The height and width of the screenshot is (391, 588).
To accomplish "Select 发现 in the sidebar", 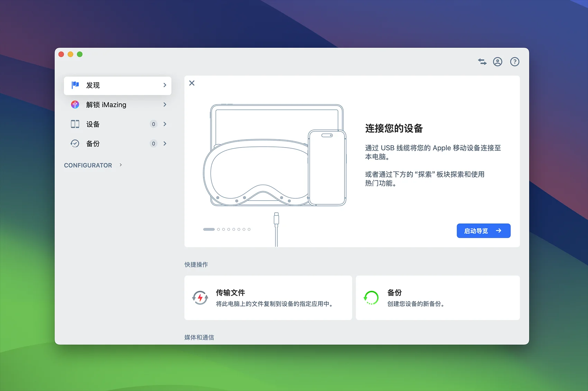I will point(118,86).
